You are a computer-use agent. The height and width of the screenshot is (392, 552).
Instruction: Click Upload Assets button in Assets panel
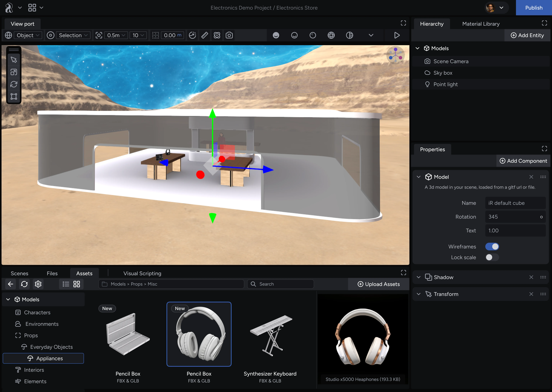pyautogui.click(x=378, y=284)
